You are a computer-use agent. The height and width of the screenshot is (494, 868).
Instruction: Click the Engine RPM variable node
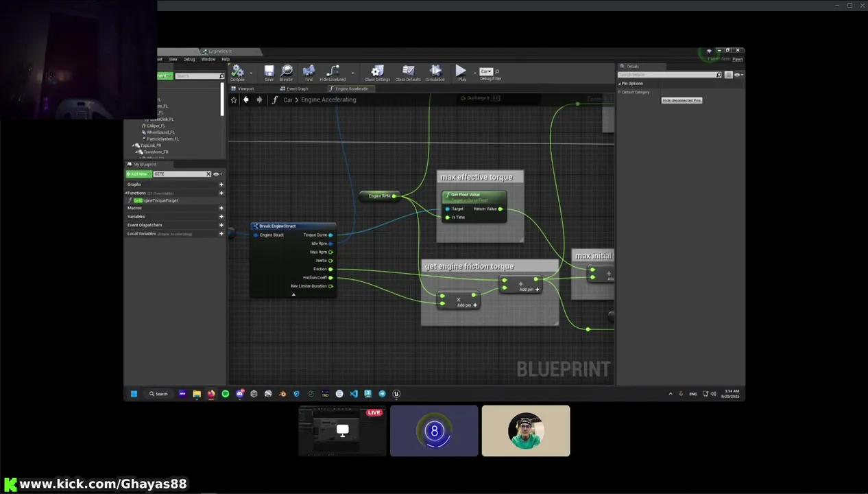point(378,196)
